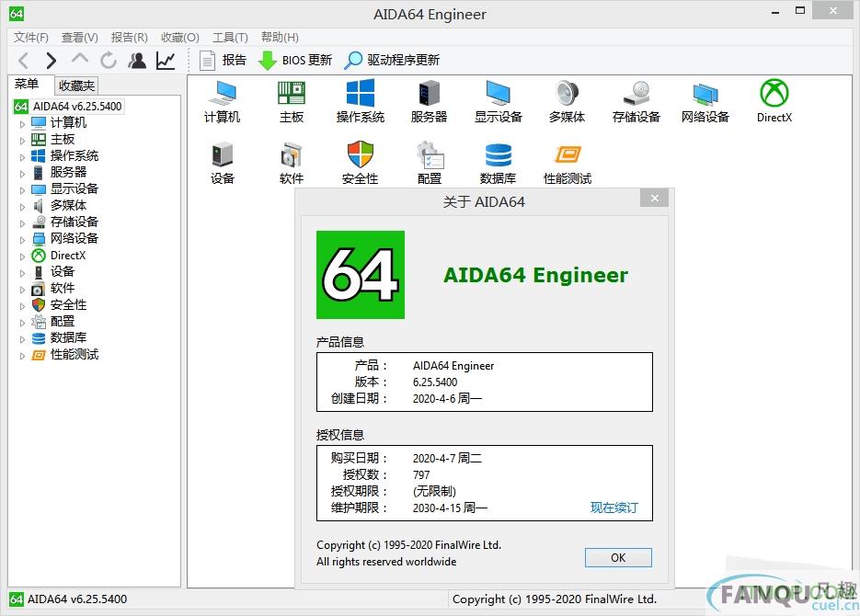
Task: Click the 现在续订 renew link
Action: (613, 508)
